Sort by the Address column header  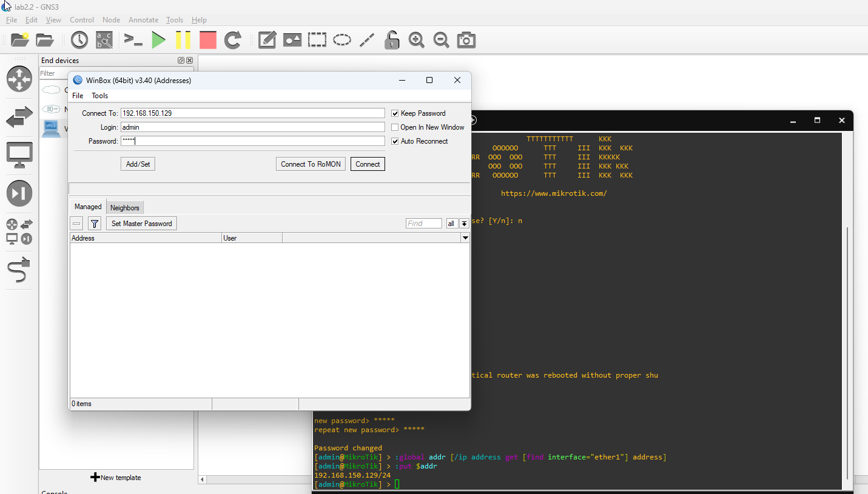click(x=146, y=238)
